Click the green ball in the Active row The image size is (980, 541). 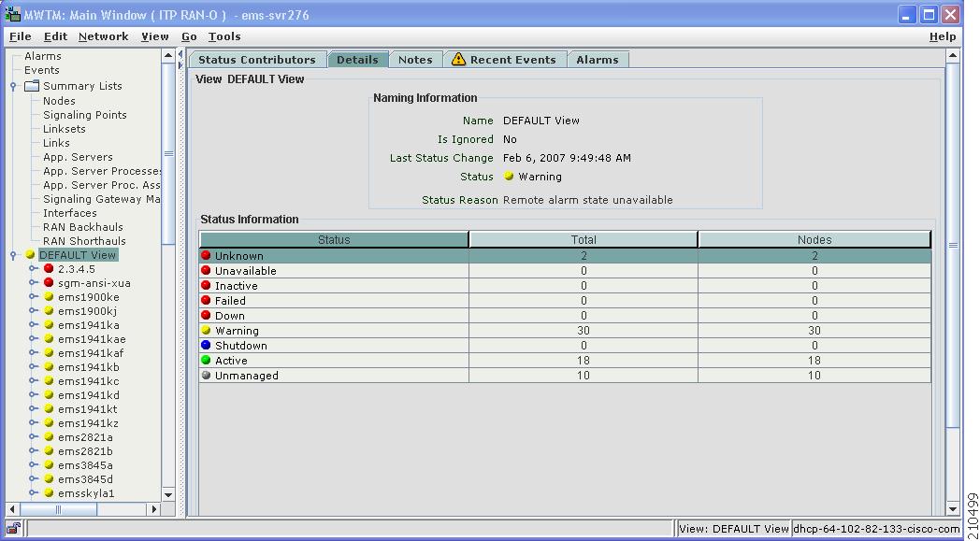(207, 361)
